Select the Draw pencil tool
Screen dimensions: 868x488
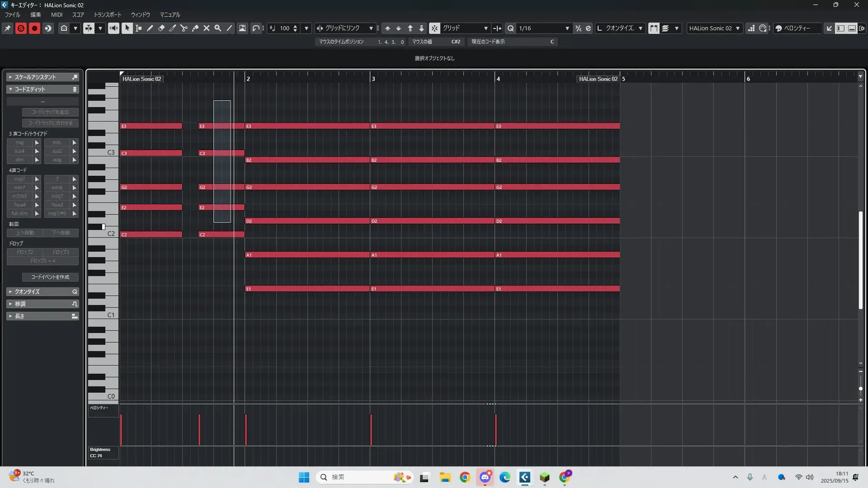pyautogui.click(x=150, y=28)
